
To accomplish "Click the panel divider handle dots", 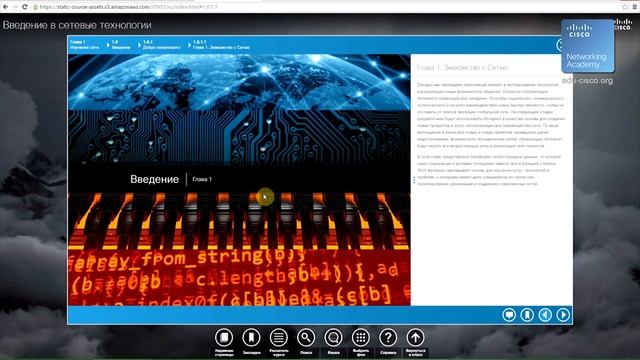I will pos(414,180).
